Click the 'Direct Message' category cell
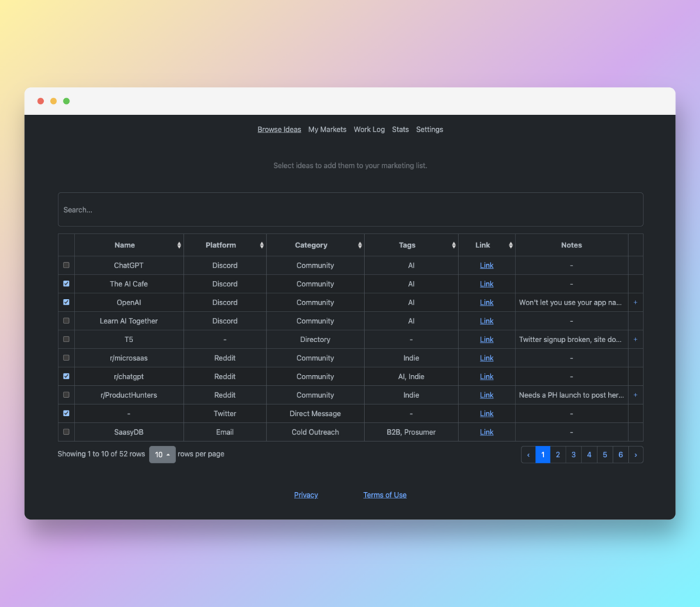This screenshot has width=700, height=607. pyautogui.click(x=316, y=413)
